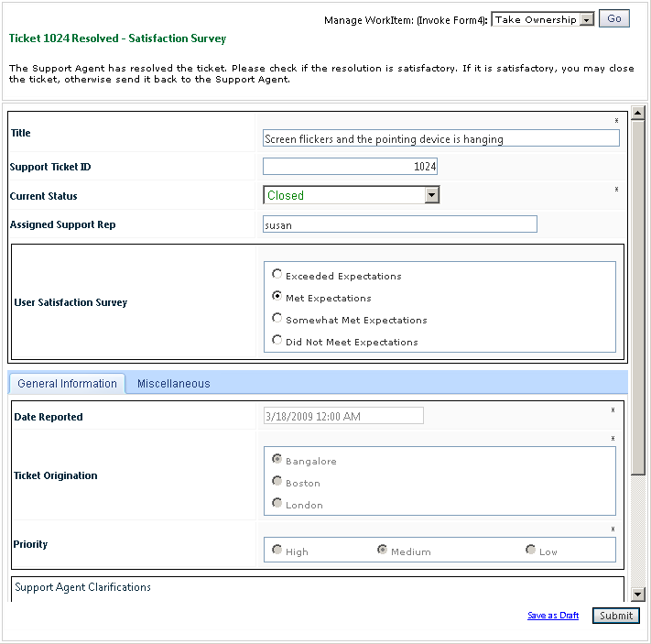This screenshot has height=644, width=651.
Task: Pick Did Not Meet Expectations
Action: tap(277, 340)
